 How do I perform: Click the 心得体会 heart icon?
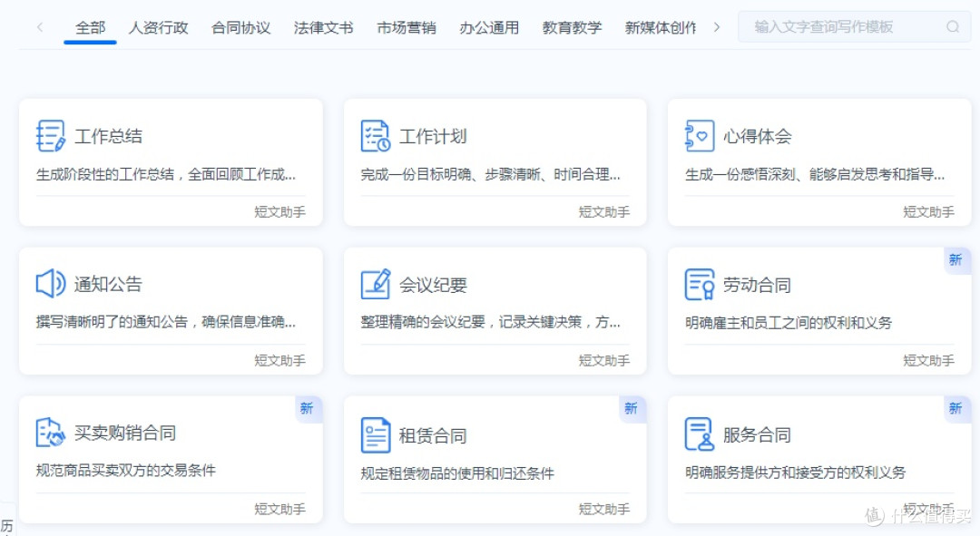coord(700,136)
